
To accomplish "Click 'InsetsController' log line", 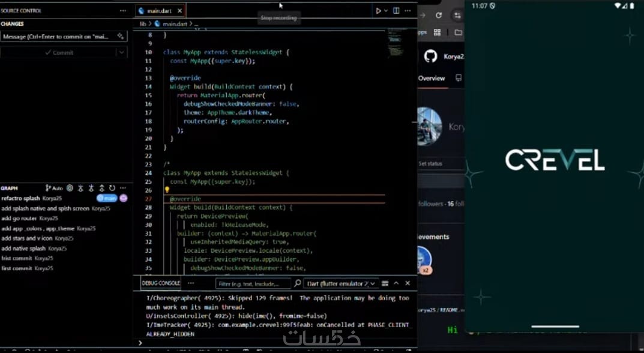I will point(236,316).
